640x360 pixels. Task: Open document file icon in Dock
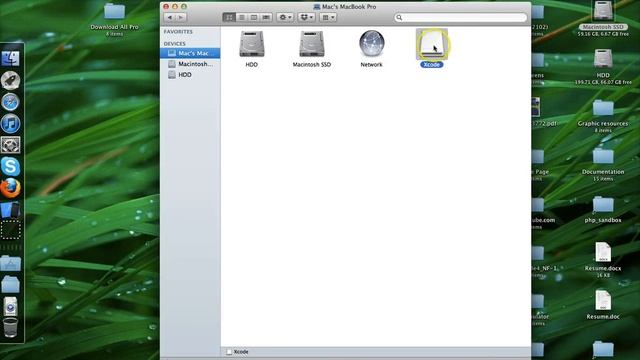coord(10,306)
